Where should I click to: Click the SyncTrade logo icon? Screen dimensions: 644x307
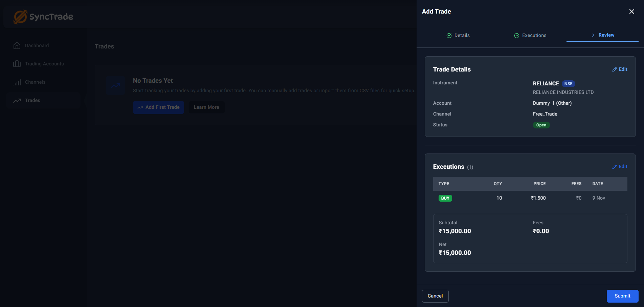click(20, 17)
